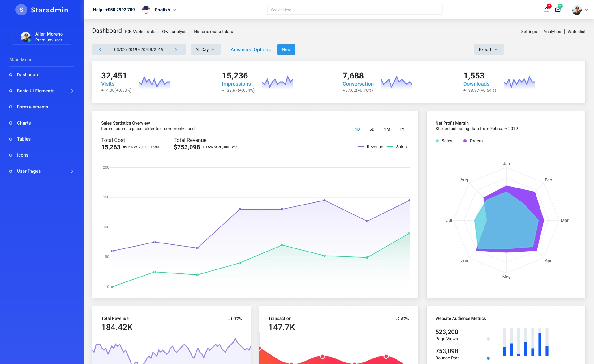Click the Staradmin S logo icon
The width and height of the screenshot is (594, 364).
point(21,10)
